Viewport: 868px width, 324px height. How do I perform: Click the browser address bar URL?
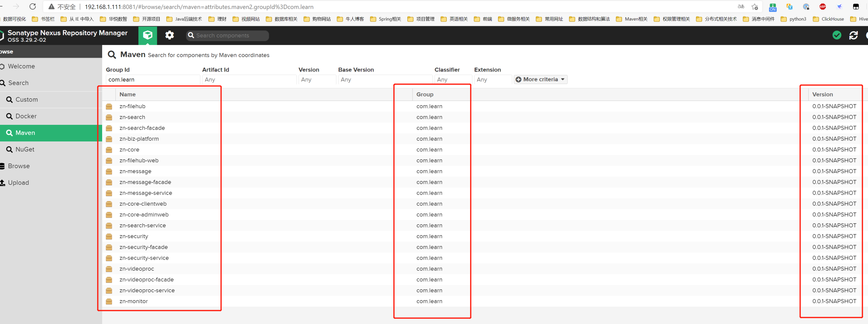pos(199,7)
